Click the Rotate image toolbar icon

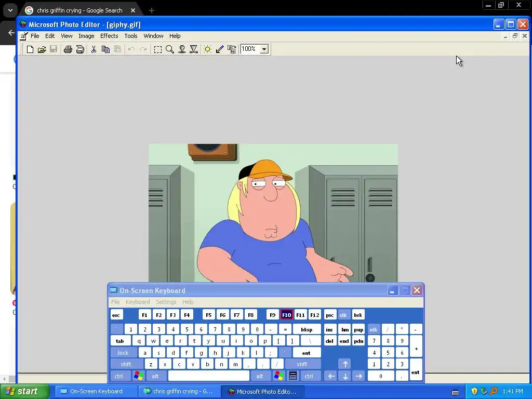click(232, 49)
